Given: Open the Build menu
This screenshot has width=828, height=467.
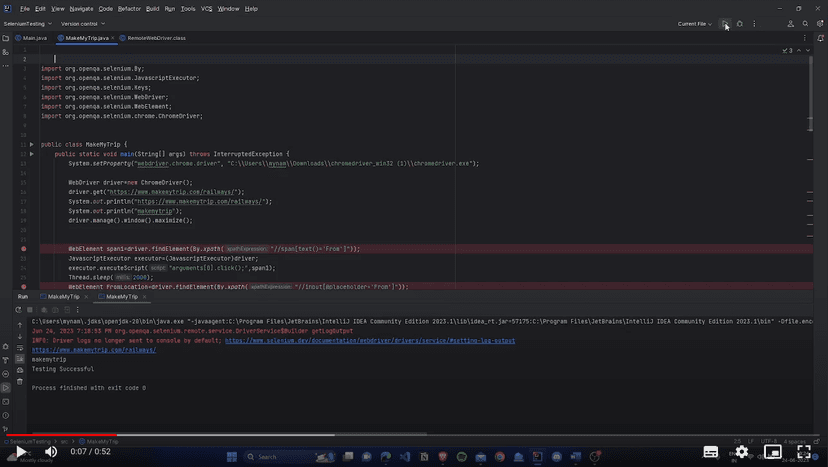Looking at the screenshot, I should pyautogui.click(x=153, y=9).
